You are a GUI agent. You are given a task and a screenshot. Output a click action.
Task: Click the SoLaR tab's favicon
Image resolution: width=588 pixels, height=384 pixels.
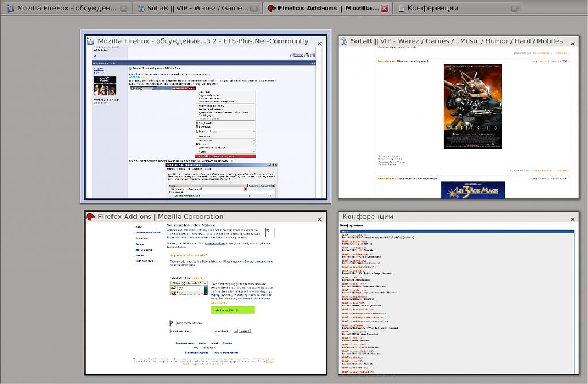pyautogui.click(x=140, y=8)
